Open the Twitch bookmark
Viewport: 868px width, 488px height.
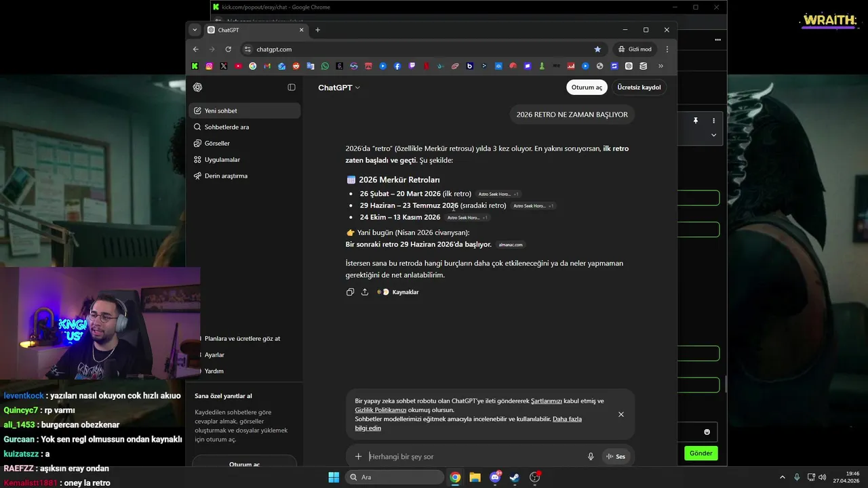pos(412,66)
